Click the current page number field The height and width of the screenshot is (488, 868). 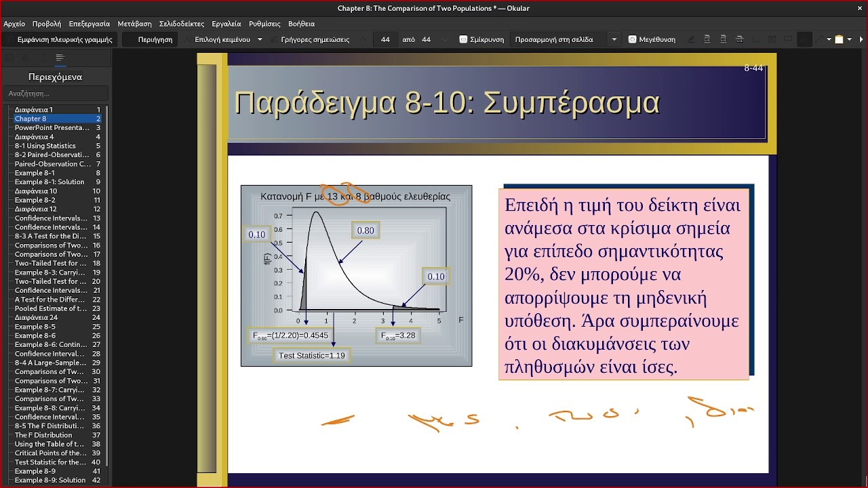click(385, 39)
